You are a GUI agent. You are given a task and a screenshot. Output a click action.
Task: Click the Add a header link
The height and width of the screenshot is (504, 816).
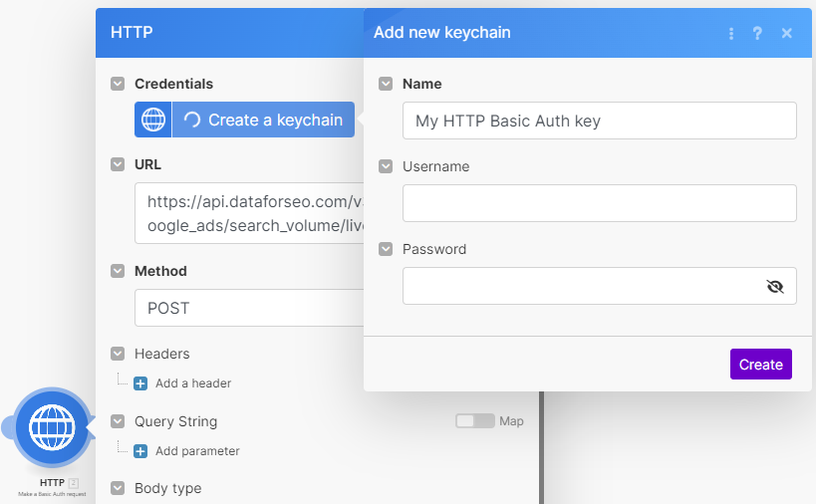(x=193, y=383)
